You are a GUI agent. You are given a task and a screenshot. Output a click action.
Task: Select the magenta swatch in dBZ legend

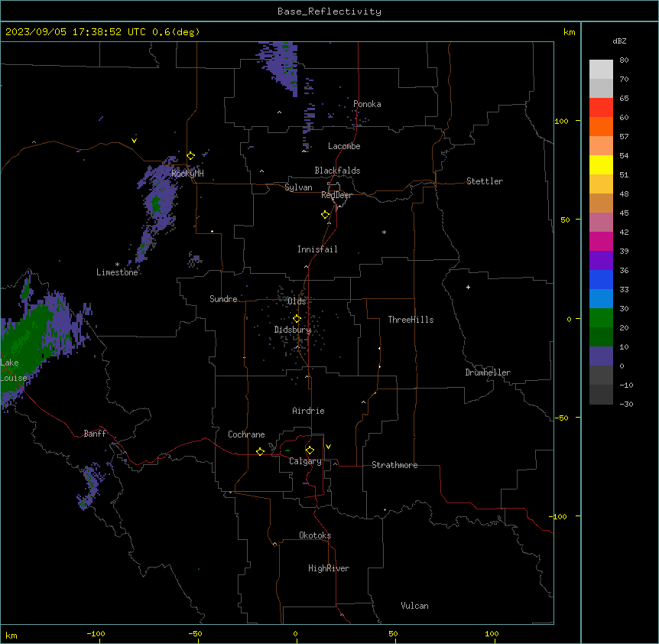tap(601, 241)
